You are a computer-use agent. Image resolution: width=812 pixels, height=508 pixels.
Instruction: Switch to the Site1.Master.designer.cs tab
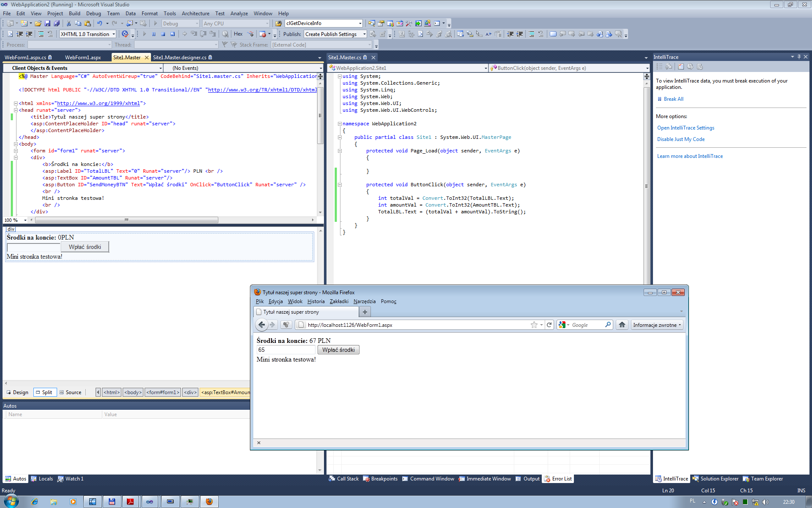click(182, 57)
